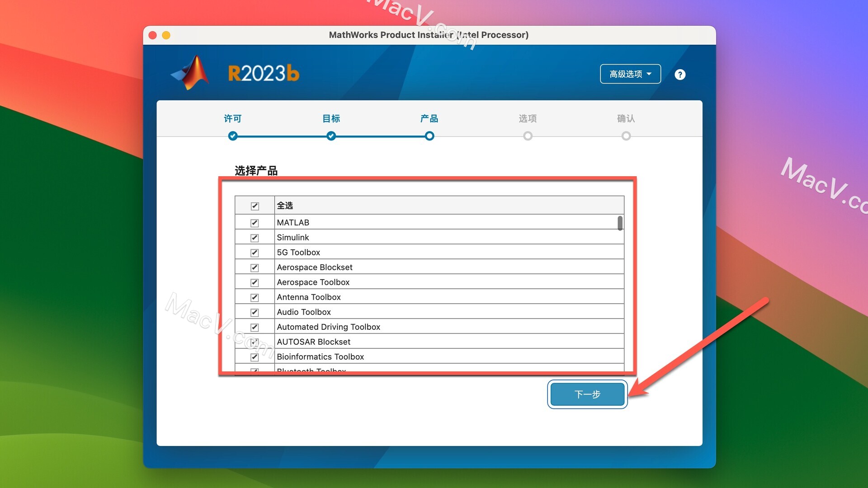Click the 许可 completed step marker
The image size is (868, 488).
(x=233, y=136)
